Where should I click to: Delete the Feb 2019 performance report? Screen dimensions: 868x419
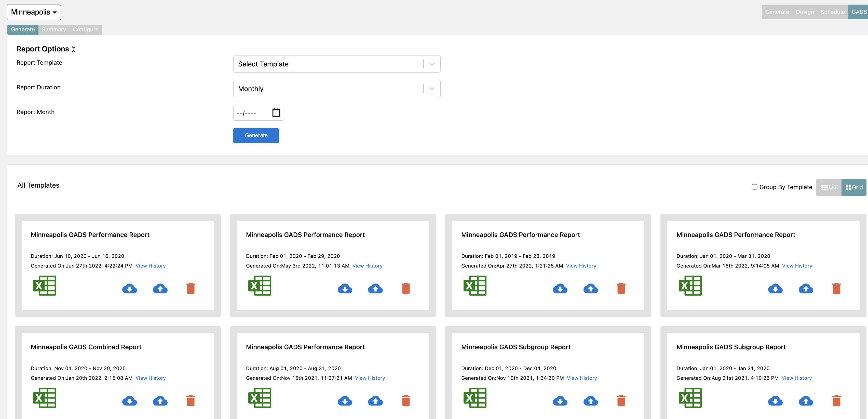[621, 288]
